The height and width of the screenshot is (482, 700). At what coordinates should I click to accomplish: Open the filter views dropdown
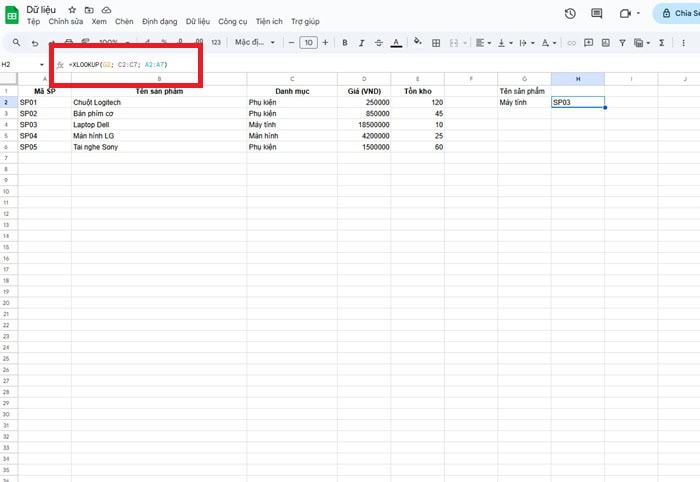(x=642, y=43)
